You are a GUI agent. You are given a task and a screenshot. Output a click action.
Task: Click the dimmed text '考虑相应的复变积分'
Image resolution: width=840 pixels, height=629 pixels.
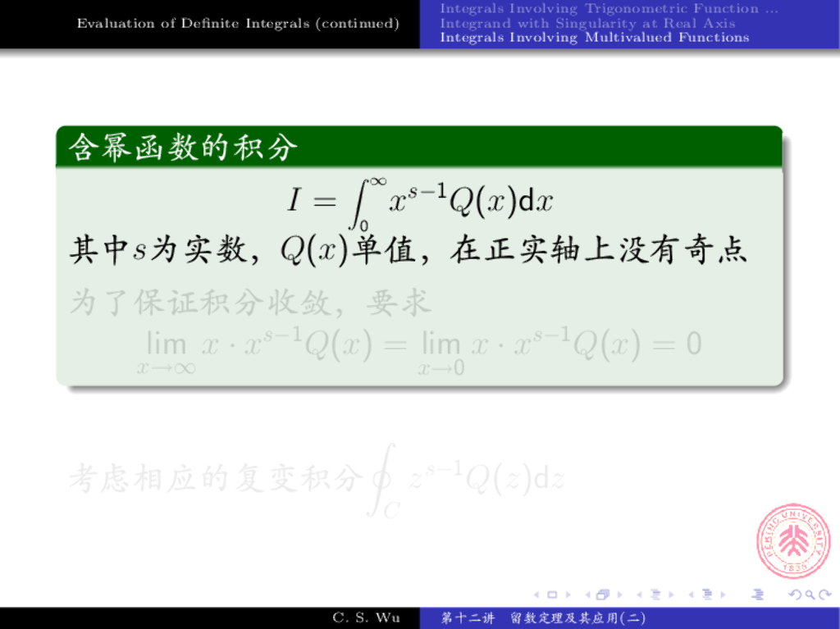click(217, 478)
